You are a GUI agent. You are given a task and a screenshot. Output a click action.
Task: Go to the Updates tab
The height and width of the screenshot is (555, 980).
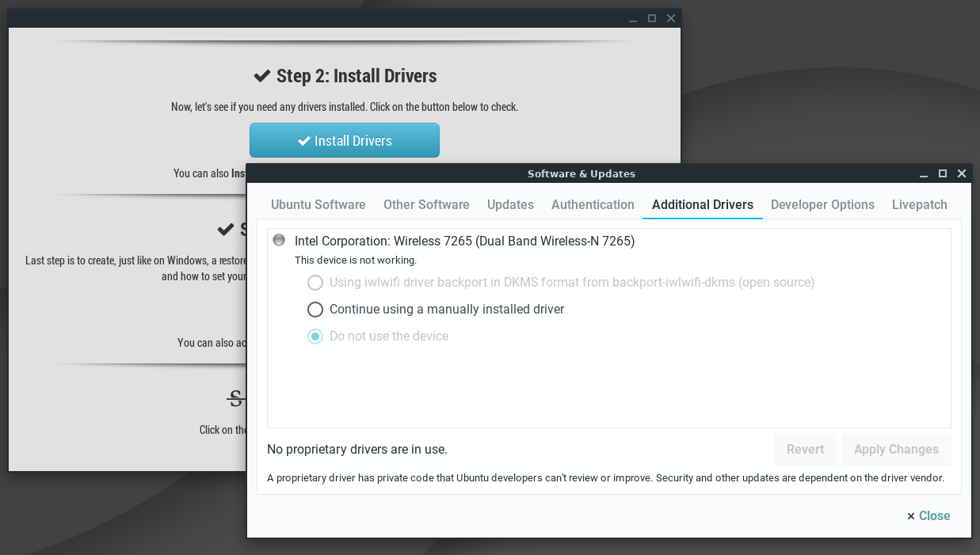[x=510, y=204]
